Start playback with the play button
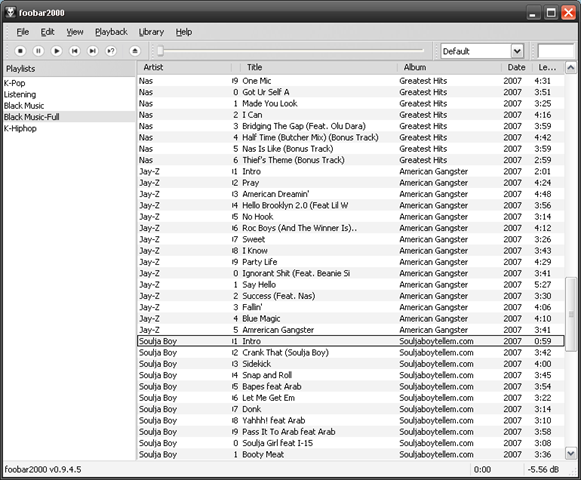Screen dimensions: 581x480 pos(56,51)
